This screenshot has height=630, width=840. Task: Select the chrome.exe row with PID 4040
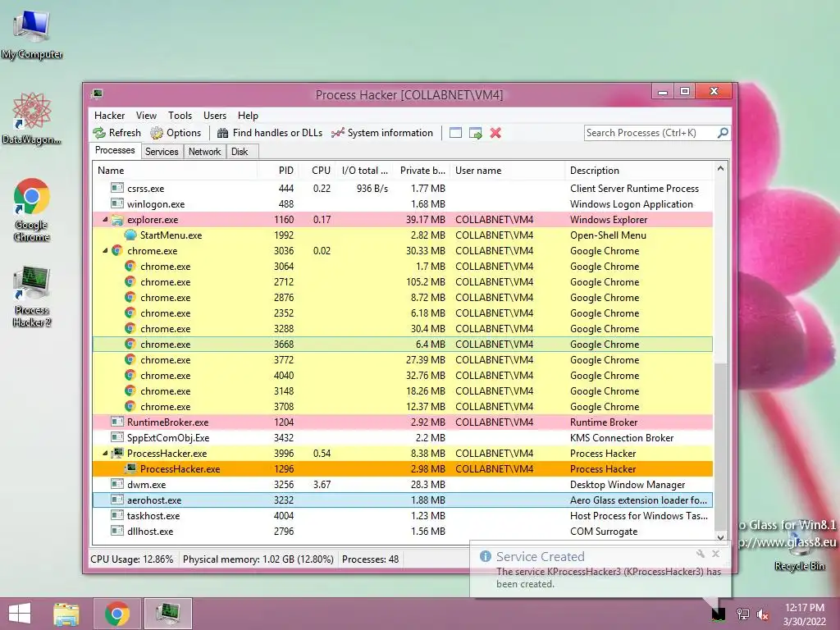click(x=403, y=376)
